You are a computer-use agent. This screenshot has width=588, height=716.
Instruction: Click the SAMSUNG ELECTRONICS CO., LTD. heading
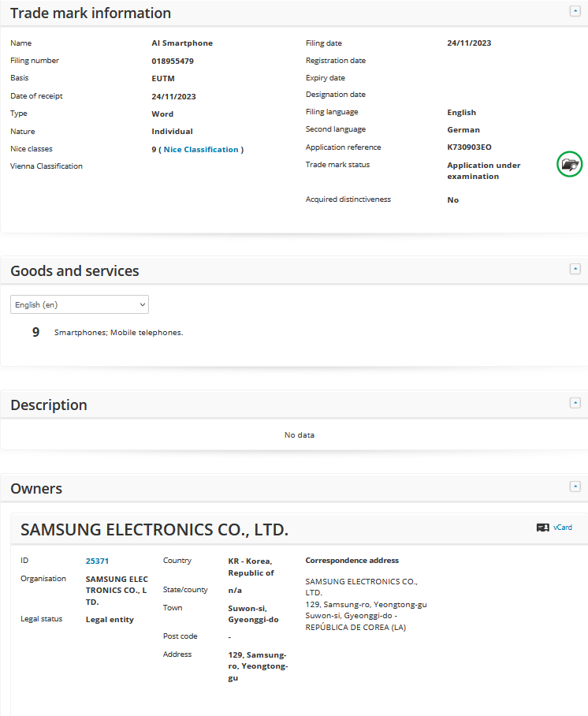(x=154, y=530)
